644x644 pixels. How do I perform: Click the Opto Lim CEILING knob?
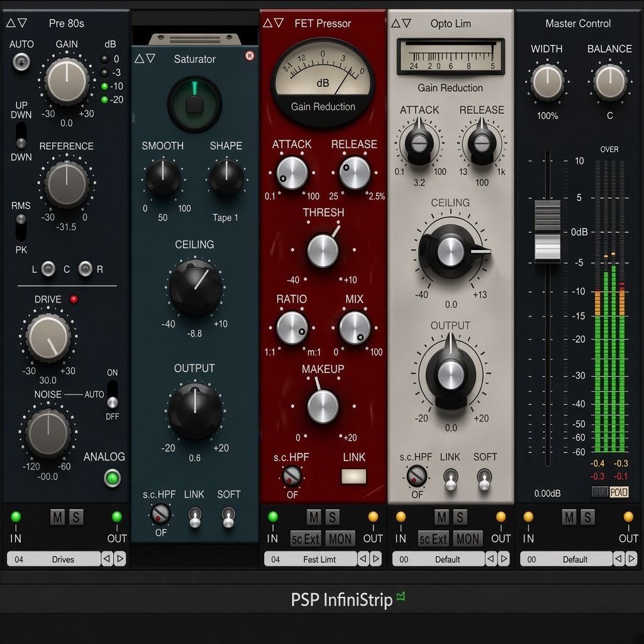coord(450,251)
